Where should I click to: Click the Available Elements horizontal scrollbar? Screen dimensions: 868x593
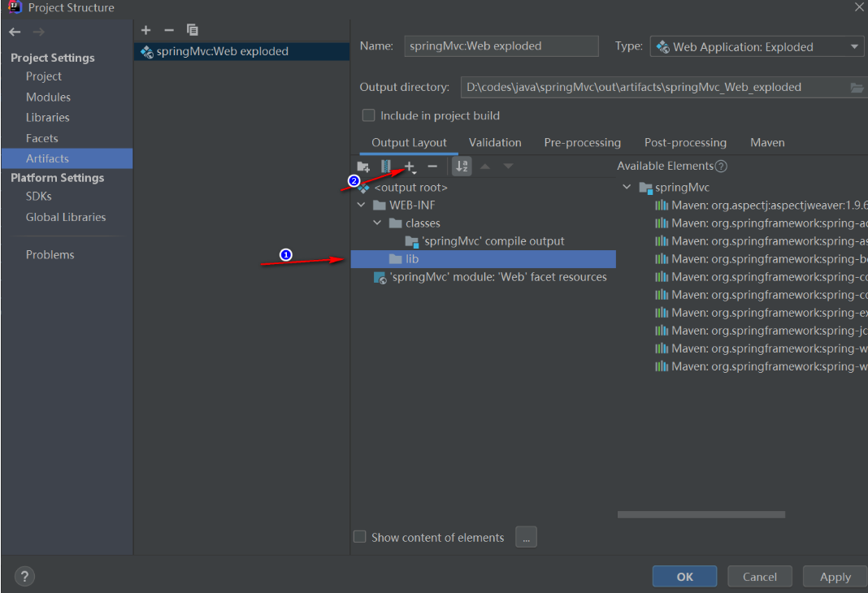tap(701, 514)
